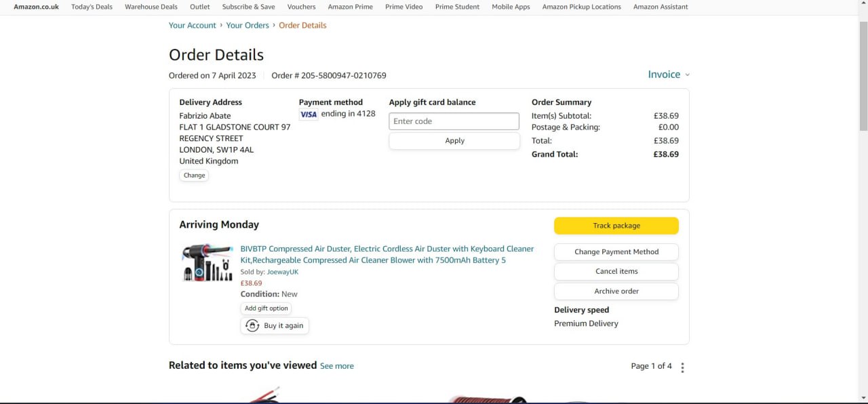Click the Buy it again circular arrow icon
Screen dimensions: 868x404
point(252,326)
